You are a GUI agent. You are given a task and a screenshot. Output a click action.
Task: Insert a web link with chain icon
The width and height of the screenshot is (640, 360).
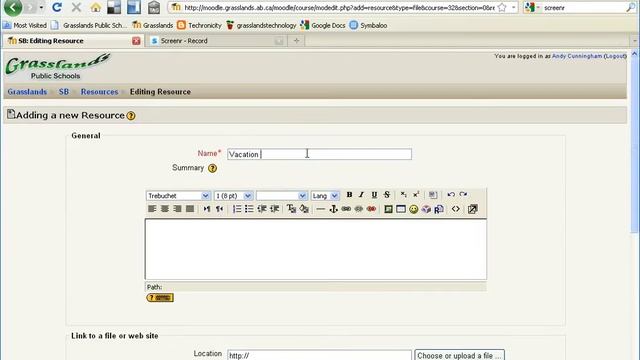(346, 209)
